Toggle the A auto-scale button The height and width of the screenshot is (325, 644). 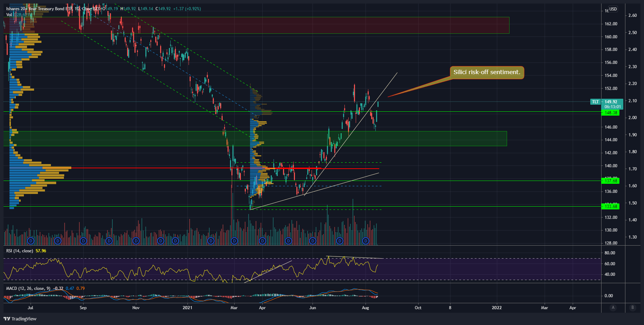click(x=613, y=307)
